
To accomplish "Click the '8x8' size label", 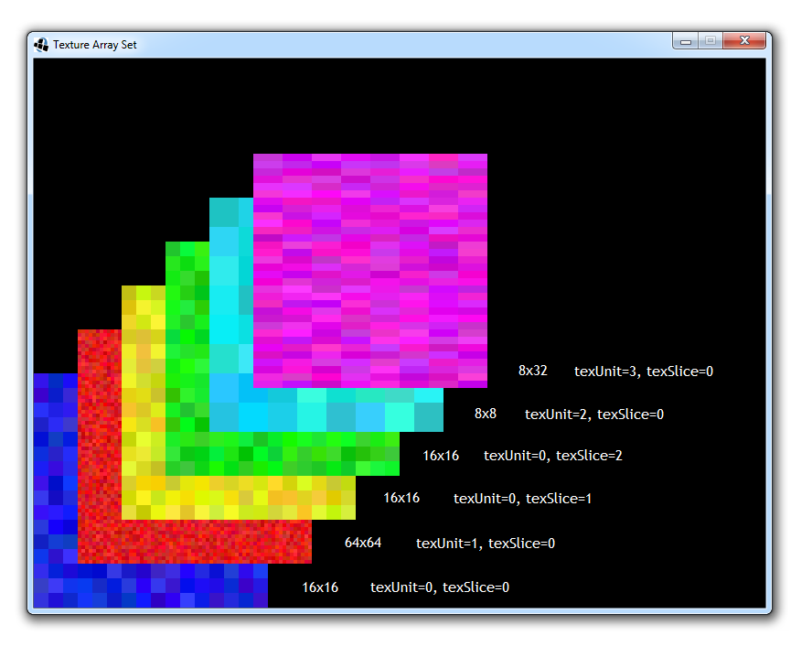I will tap(486, 414).
